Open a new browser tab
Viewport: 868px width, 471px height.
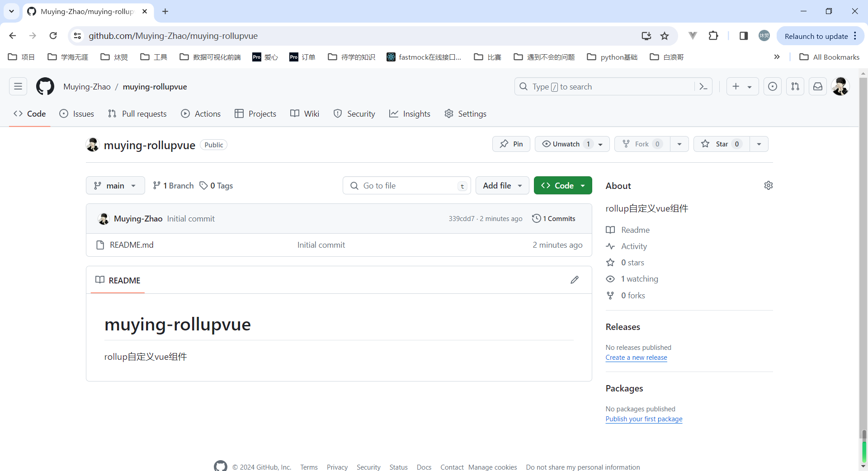point(165,11)
